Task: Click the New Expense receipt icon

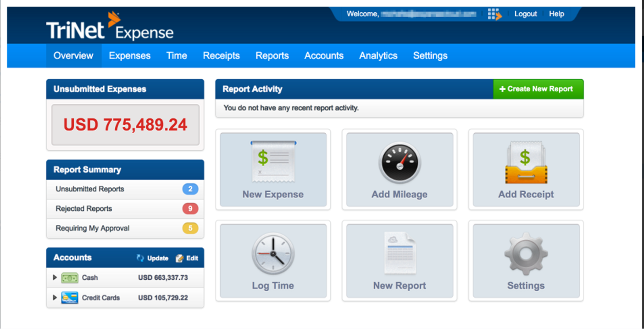Action: (x=273, y=161)
